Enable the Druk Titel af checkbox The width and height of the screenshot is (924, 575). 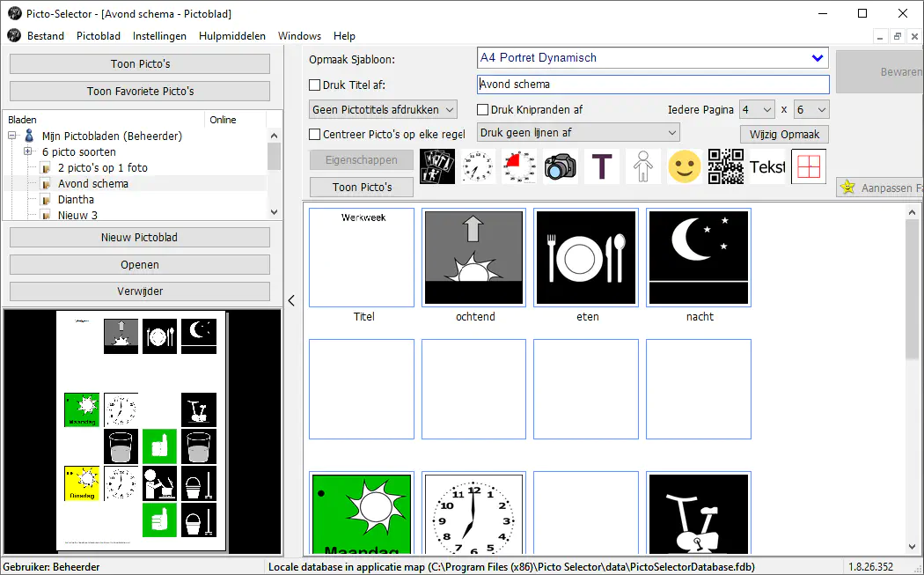(315, 85)
